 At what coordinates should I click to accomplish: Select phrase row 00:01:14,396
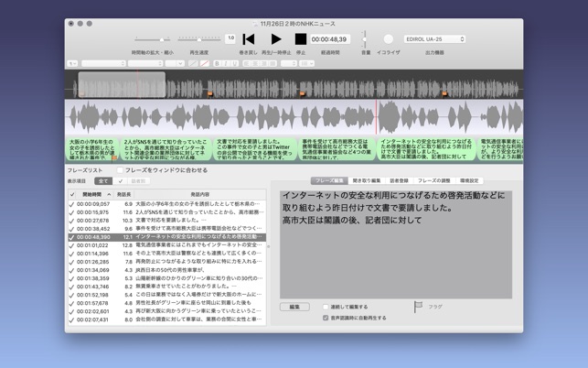[x=167, y=254]
